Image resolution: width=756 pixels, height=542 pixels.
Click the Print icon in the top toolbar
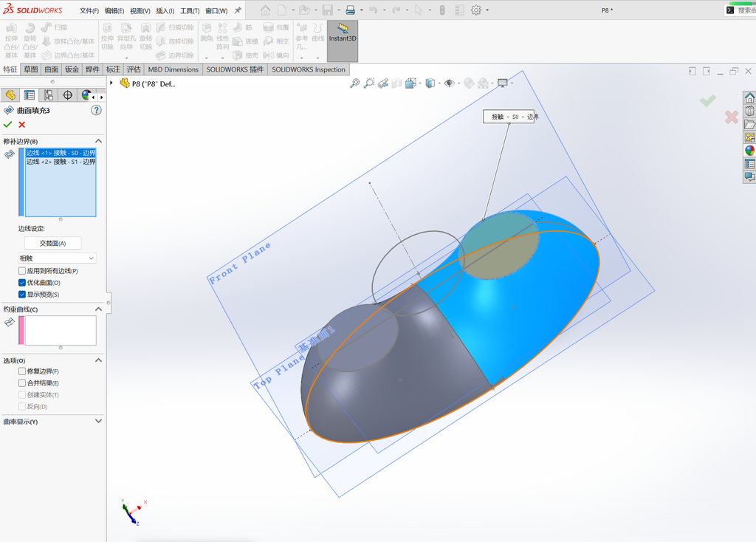coord(351,10)
